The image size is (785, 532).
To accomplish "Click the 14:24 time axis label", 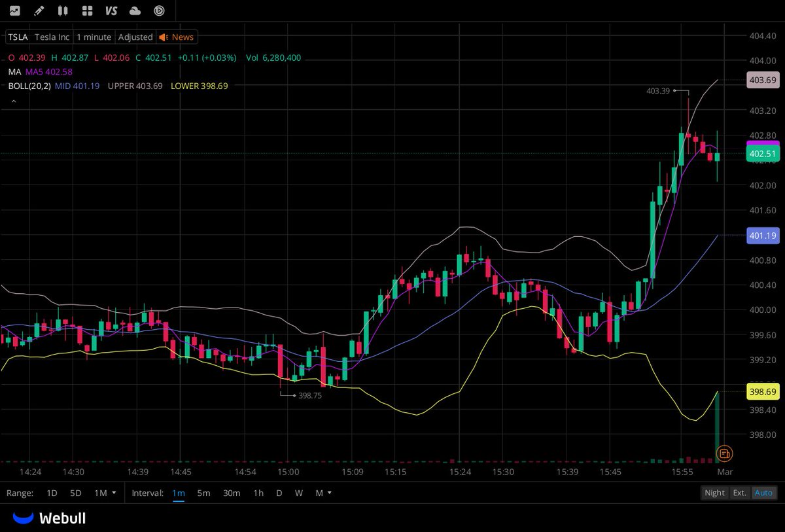I will 30,472.
